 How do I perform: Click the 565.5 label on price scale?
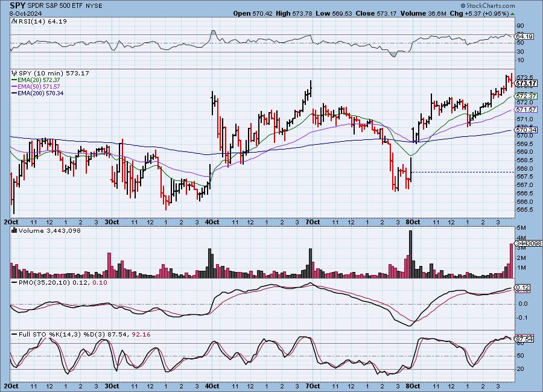pyautogui.click(x=524, y=210)
